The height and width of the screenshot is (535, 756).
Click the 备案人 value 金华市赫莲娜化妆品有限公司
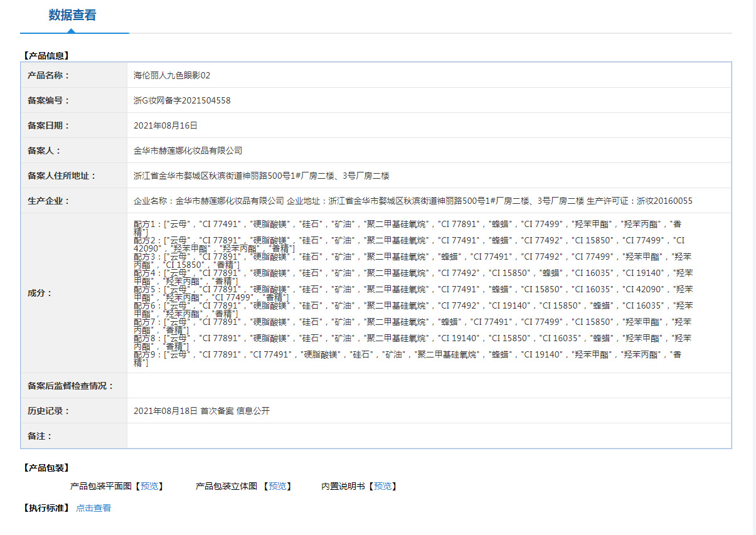click(x=188, y=151)
